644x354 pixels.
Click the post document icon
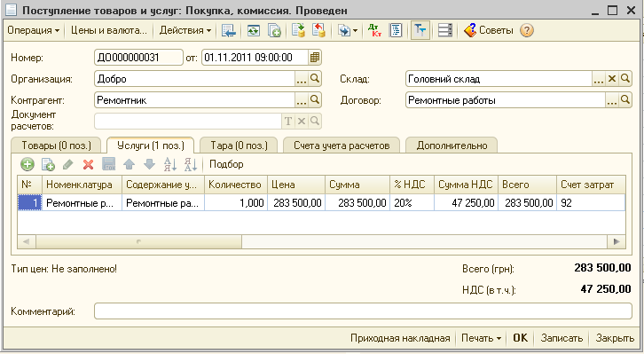tap(299, 30)
